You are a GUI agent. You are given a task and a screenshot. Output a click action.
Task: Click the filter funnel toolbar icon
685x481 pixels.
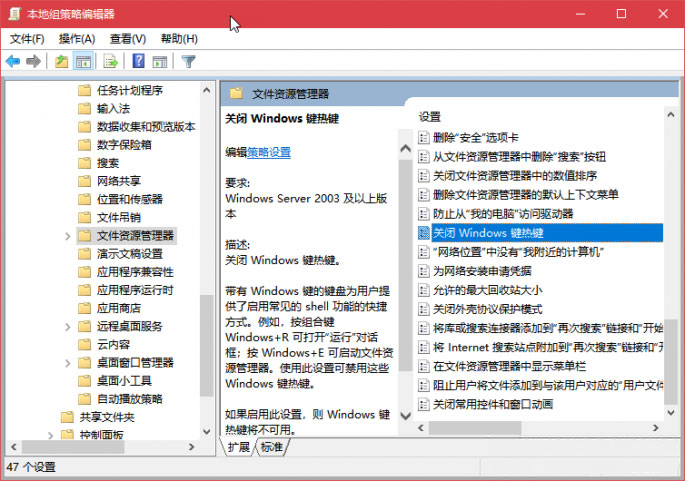click(188, 62)
